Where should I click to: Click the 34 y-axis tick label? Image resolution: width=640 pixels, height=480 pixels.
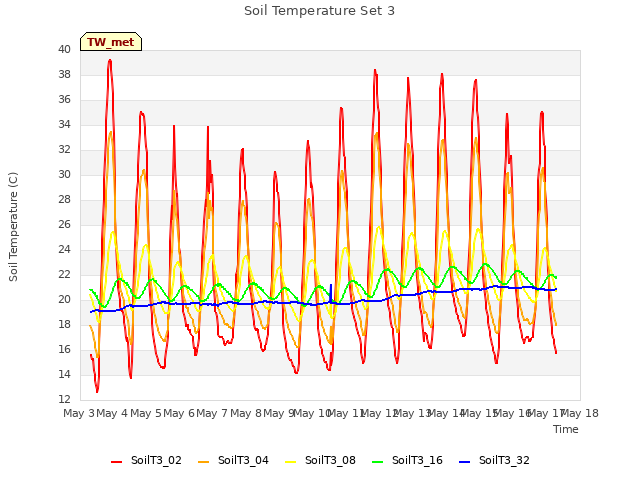[64, 124]
